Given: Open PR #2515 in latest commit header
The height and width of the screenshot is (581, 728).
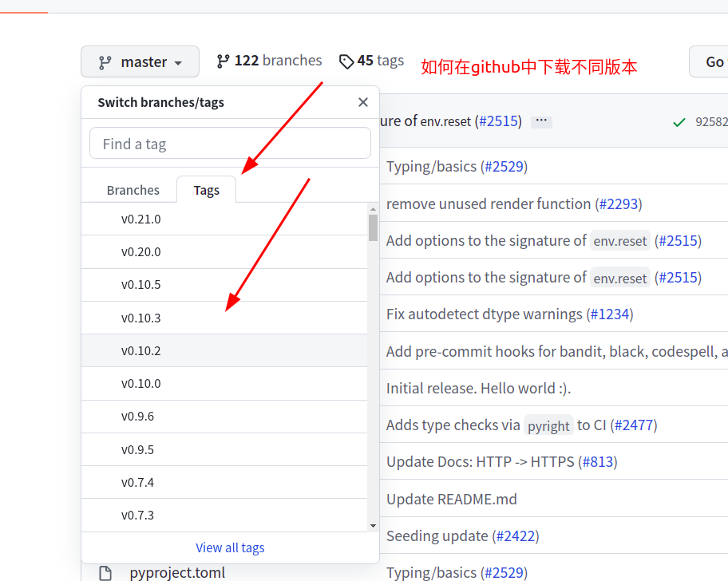Looking at the screenshot, I should point(498,121).
